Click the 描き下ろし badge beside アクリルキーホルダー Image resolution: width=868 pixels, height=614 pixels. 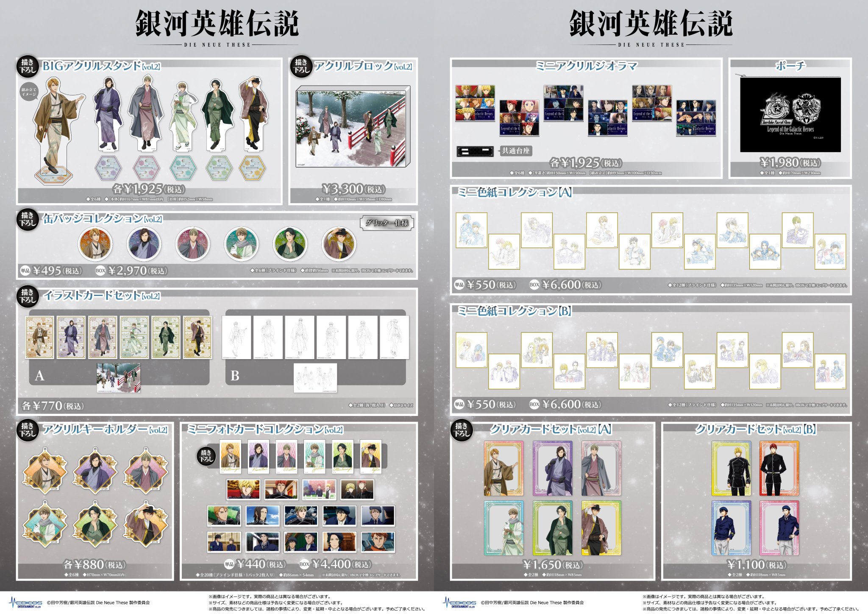click(28, 430)
